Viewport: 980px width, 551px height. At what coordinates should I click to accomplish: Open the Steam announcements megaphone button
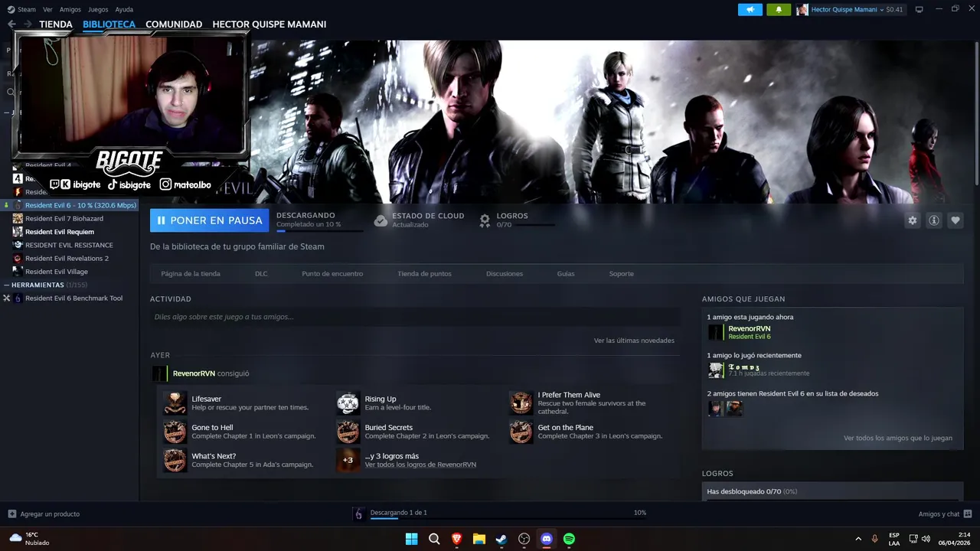[750, 9]
